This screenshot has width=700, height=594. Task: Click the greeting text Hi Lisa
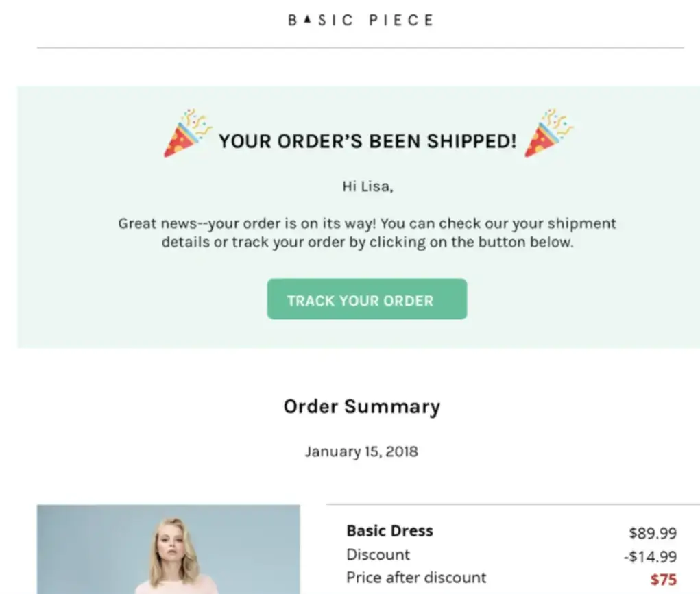pos(367,186)
